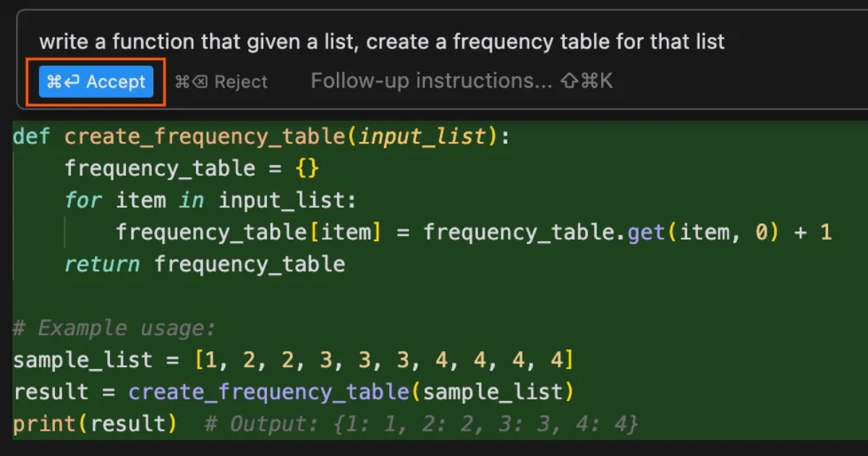Click the Example usage comment line
This screenshot has height=456, width=868.
pyautogui.click(x=114, y=329)
